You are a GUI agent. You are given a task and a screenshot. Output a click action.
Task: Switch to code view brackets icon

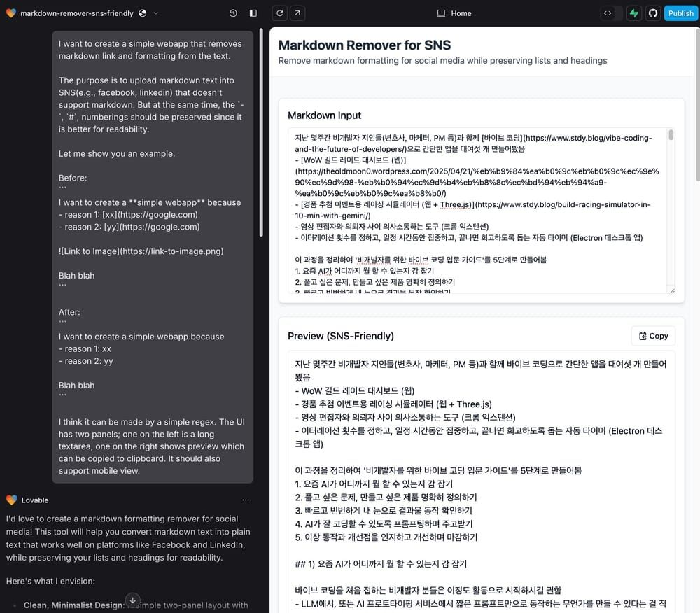pos(608,13)
